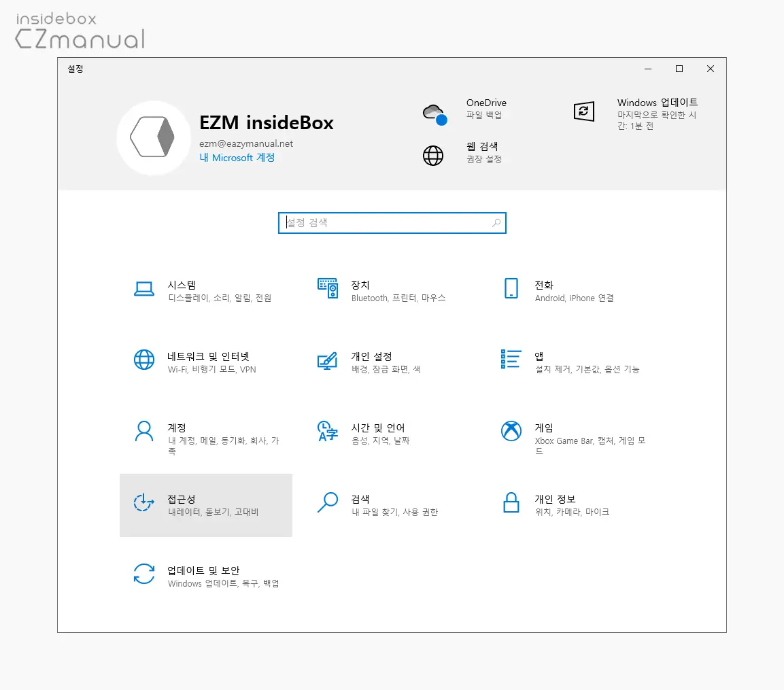
Task: Click the description Bluetooth, 프린터, 마우스
Action: (398, 298)
